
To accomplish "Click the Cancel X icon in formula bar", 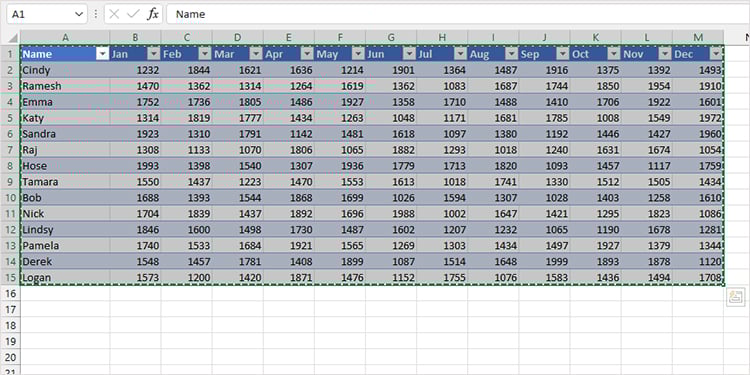I will coord(114,14).
